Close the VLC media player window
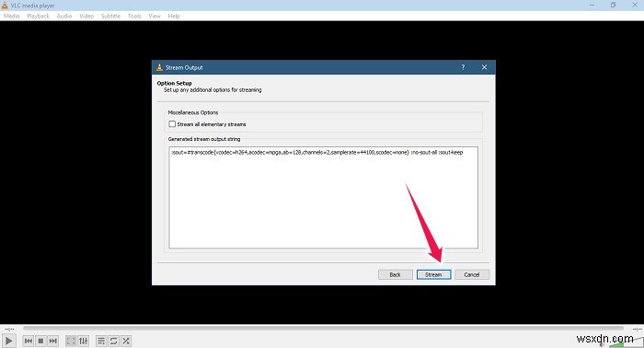The image size is (644, 348). point(634,5)
